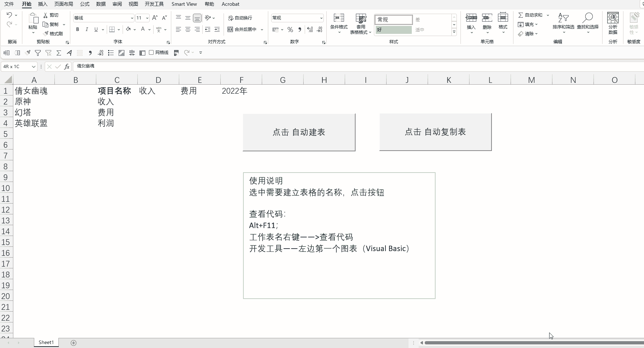Switch to the 开发工具 (Developer) tab
This screenshot has width=644, height=348.
pyautogui.click(x=154, y=4)
